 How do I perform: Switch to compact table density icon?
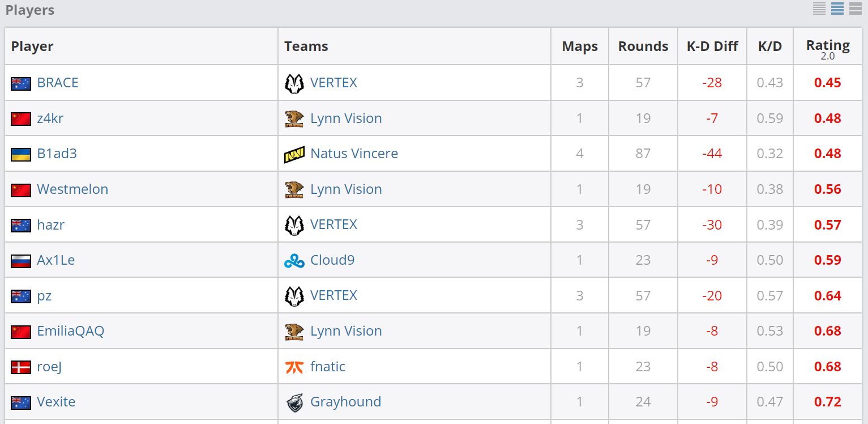[819, 9]
